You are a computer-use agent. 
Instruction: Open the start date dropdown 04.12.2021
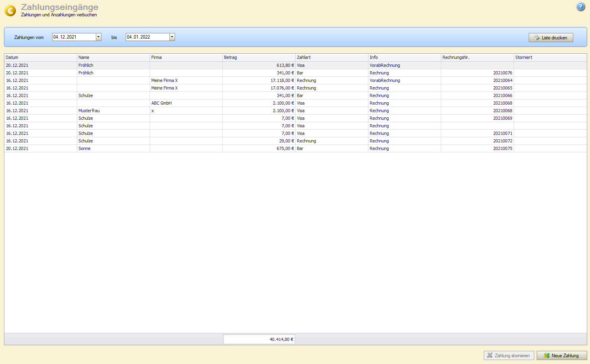click(98, 37)
